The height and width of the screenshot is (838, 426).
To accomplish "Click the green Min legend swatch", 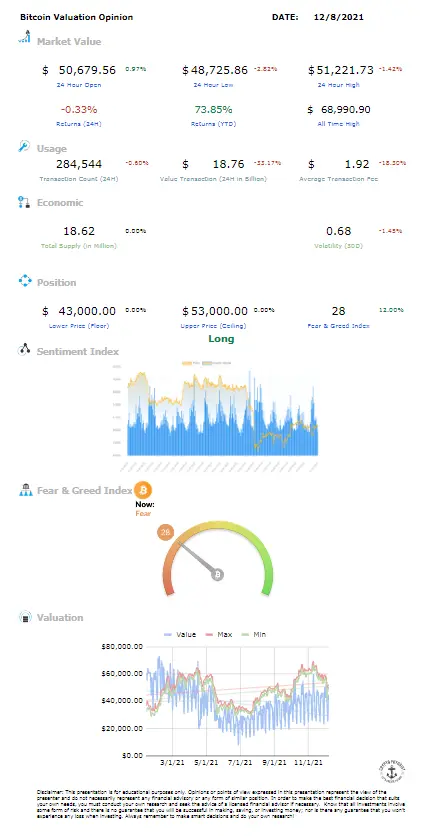I will tap(246, 634).
